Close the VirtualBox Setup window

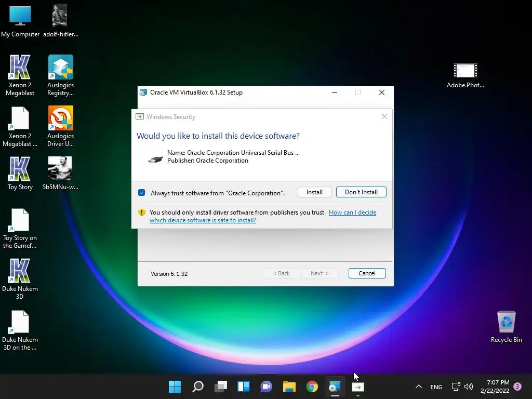click(x=382, y=92)
